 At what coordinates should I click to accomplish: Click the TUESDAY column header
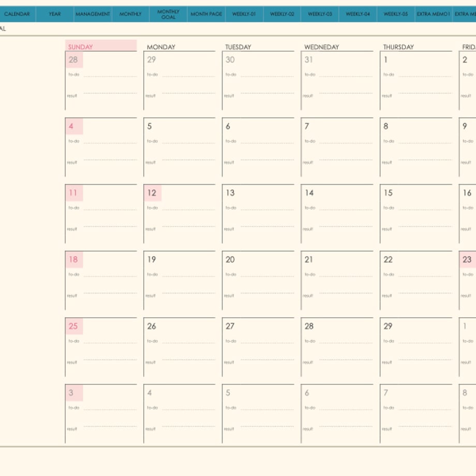tap(239, 47)
